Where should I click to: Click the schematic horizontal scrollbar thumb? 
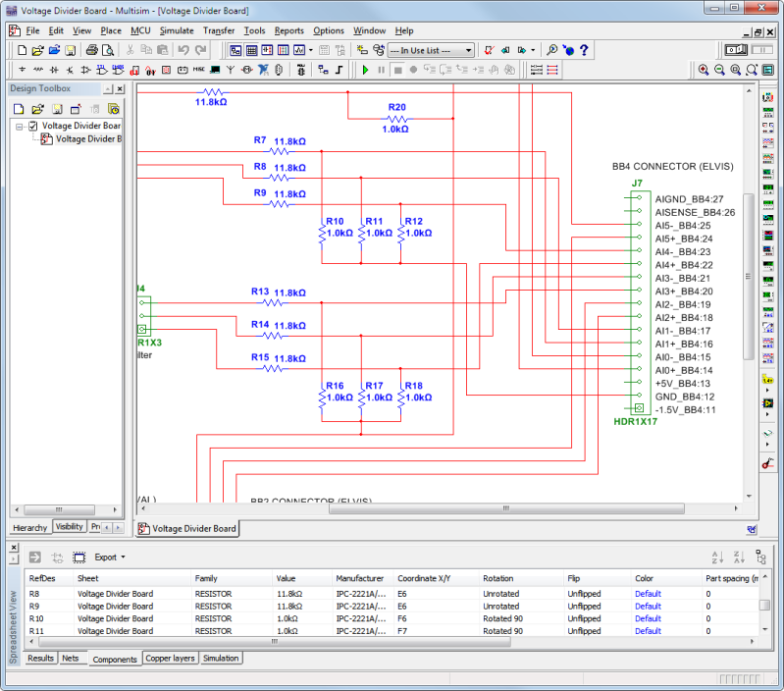pyautogui.click(x=506, y=508)
